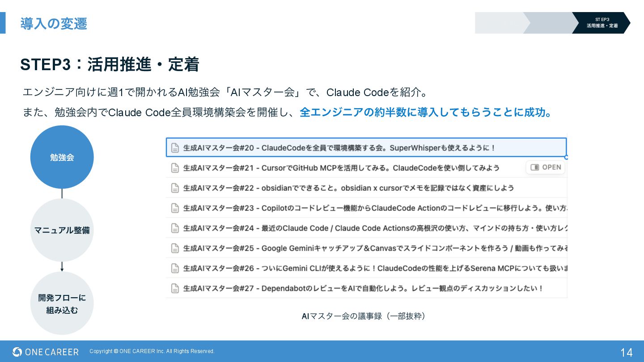Click the highlighted 全エンジニアの約半数に導入 text
This screenshot has height=362, width=644.
pyautogui.click(x=427, y=112)
